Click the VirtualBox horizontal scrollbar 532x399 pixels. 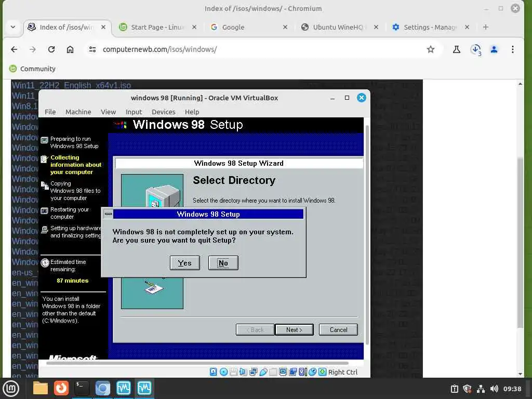click(x=197, y=363)
